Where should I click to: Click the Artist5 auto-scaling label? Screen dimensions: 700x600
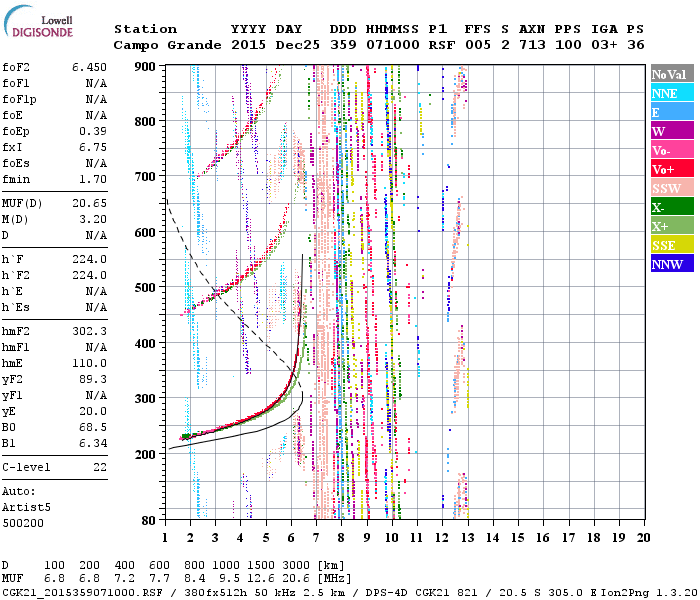point(26,508)
